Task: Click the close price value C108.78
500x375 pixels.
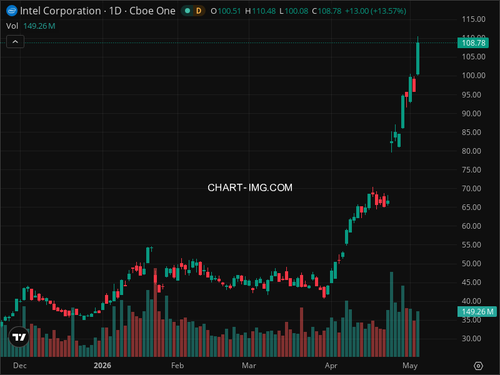Action: (327, 11)
